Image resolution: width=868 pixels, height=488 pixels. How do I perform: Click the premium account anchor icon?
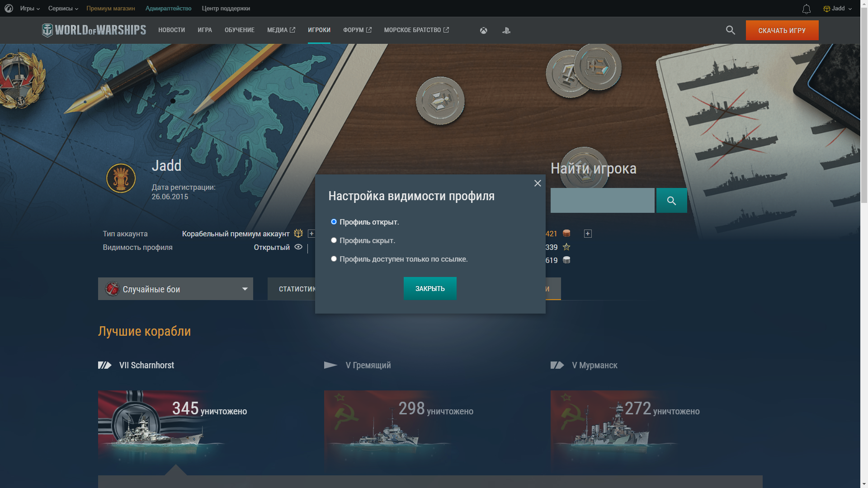point(298,233)
